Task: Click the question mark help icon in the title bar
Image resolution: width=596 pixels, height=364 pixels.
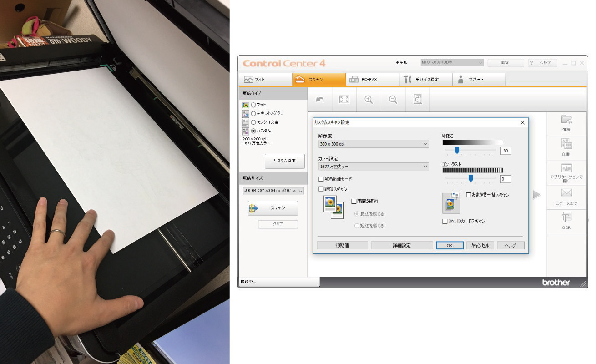Action: 531,63
